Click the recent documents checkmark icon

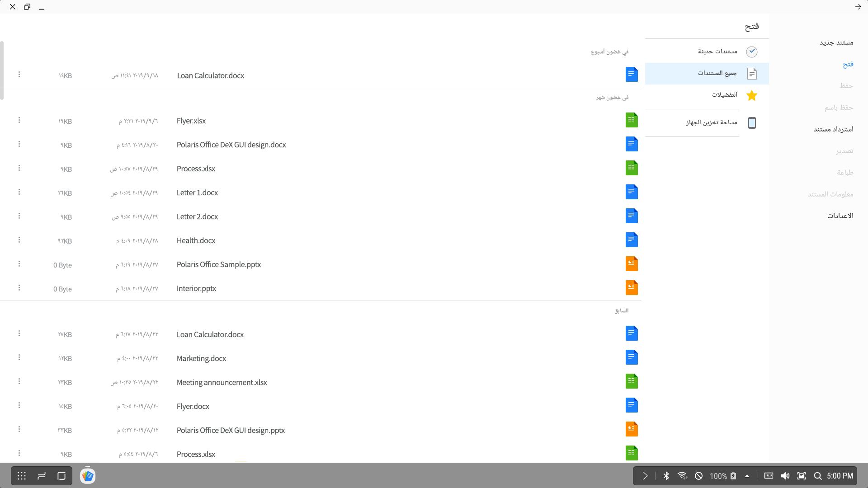coord(752,52)
